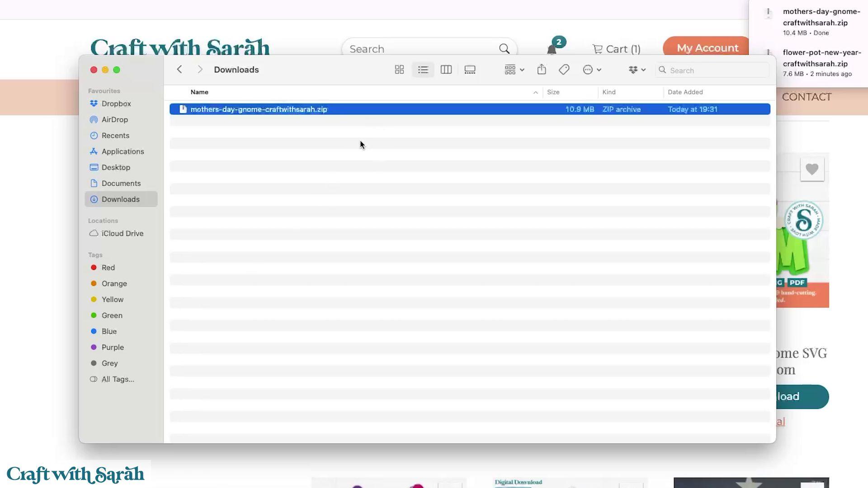This screenshot has width=868, height=488.
Task: Open the Group By options dropdown
Action: (x=514, y=70)
